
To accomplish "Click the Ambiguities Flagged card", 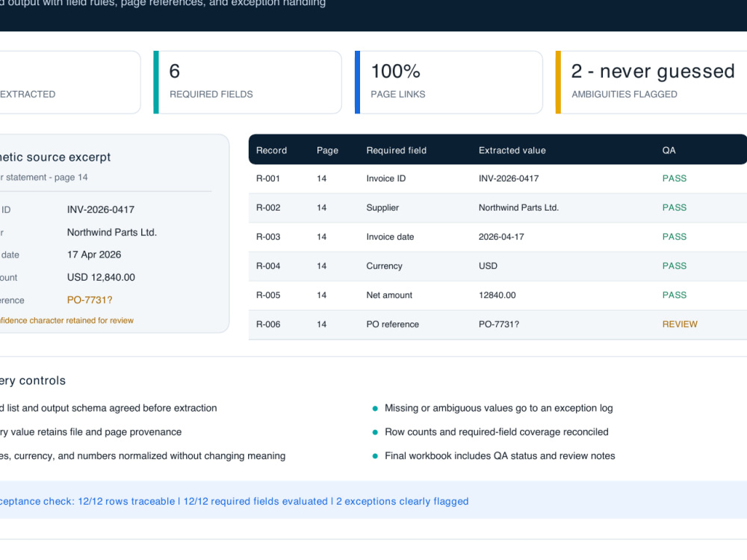I will tap(651, 82).
